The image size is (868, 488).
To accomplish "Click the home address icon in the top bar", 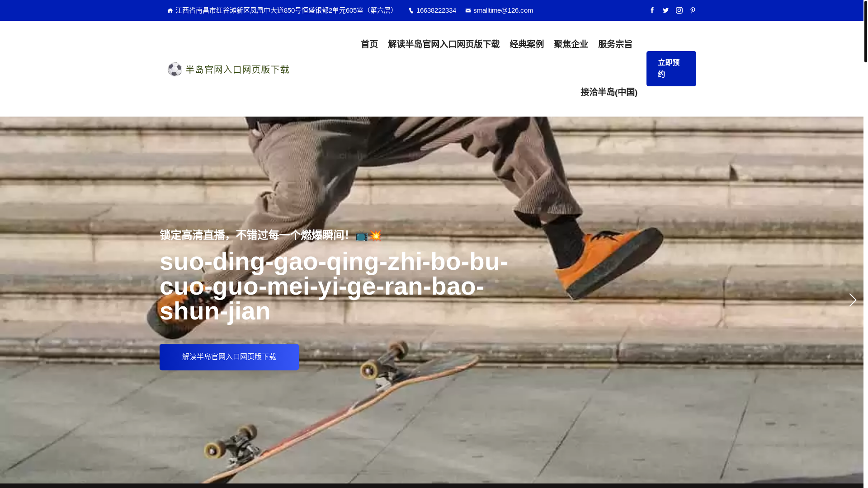I will (170, 10).
